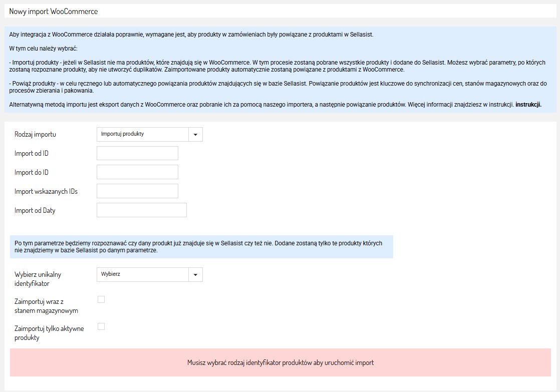Tick the 'Zaimportuj tylko aktywne produkty' checkbox
Image resolution: width=560 pixels, height=392 pixels.
point(101,327)
